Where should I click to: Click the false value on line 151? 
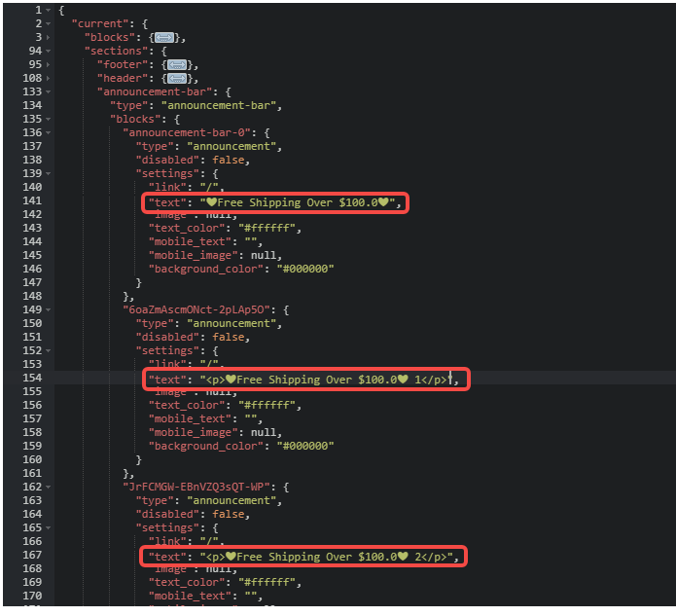tap(228, 337)
